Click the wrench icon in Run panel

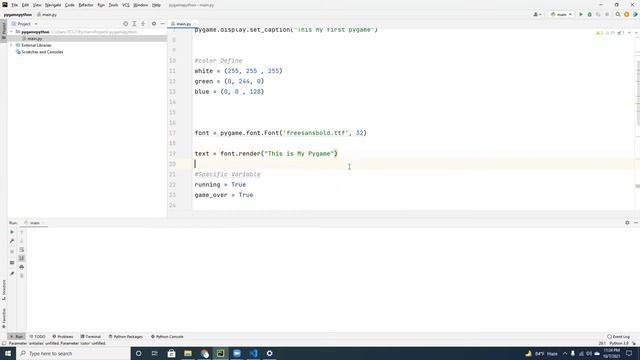coord(12,241)
